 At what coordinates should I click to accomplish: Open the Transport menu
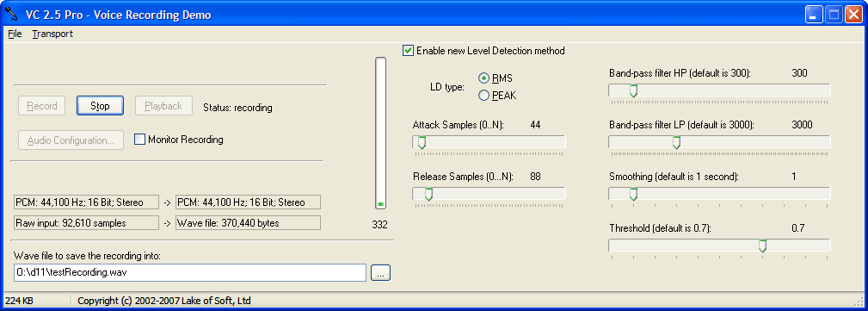tap(52, 34)
